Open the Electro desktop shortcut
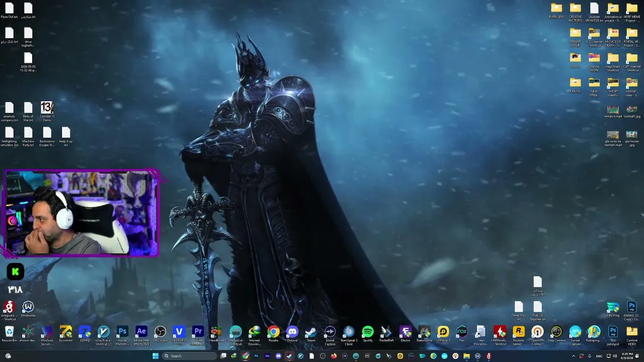 [x=406, y=334]
